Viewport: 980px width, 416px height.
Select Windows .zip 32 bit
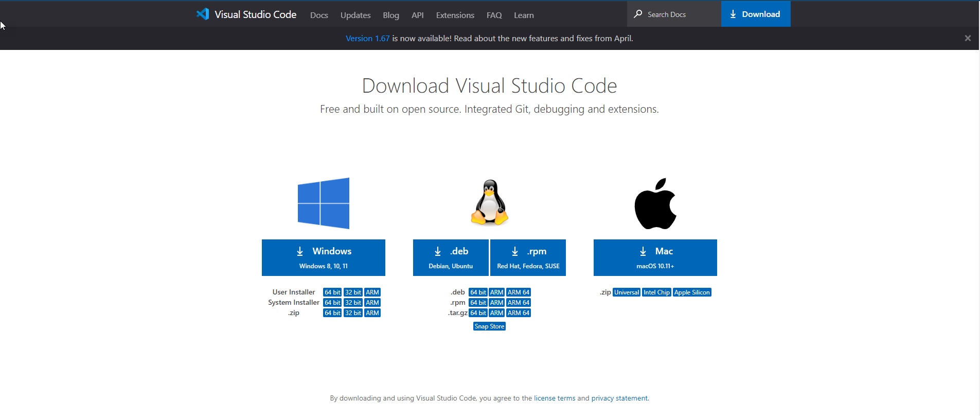353,313
